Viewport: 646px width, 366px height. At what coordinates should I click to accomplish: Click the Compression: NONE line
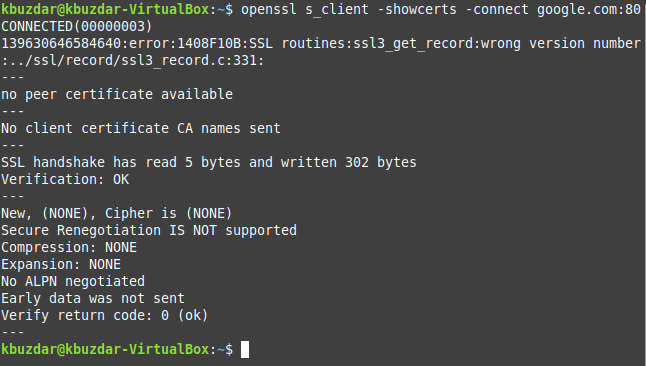[x=69, y=247]
